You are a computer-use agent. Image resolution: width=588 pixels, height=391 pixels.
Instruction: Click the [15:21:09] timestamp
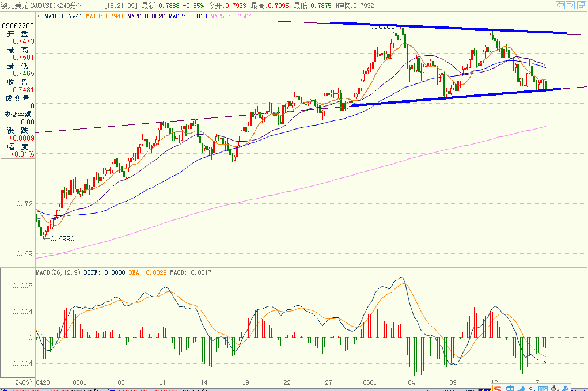[x=121, y=6]
